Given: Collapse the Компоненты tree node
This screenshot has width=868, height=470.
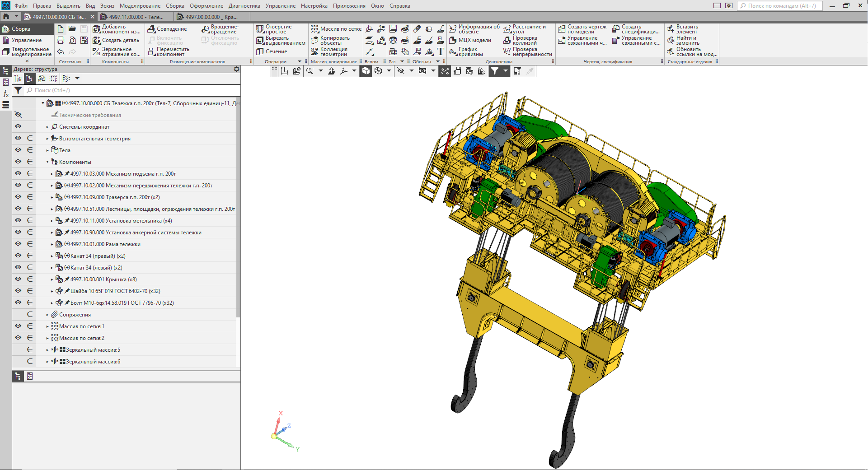Looking at the screenshot, I should 47,162.
